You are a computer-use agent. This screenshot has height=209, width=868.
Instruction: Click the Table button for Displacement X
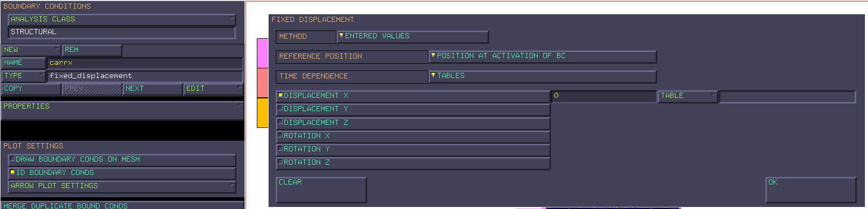[x=688, y=96]
